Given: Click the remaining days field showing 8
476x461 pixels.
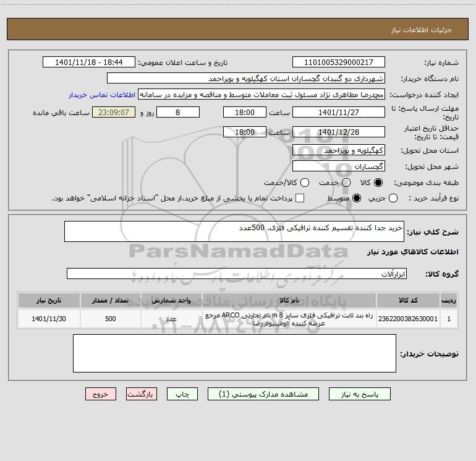Looking at the screenshot, I should [178, 113].
